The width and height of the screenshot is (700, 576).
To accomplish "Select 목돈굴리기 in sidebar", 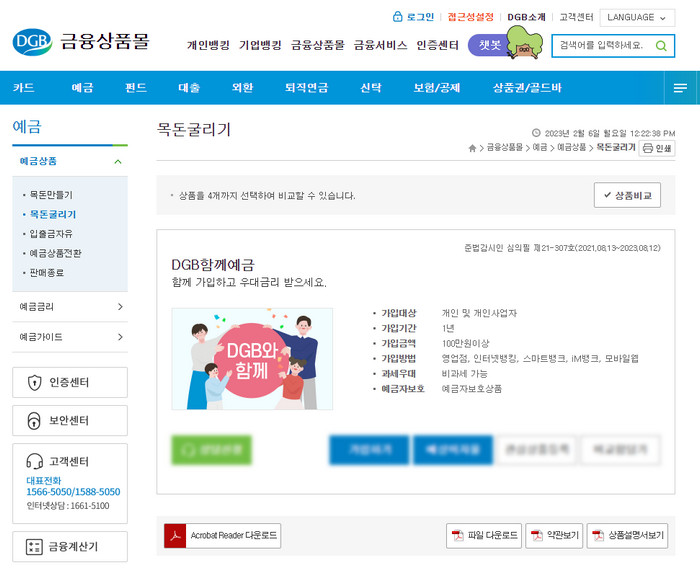I will tap(53, 214).
